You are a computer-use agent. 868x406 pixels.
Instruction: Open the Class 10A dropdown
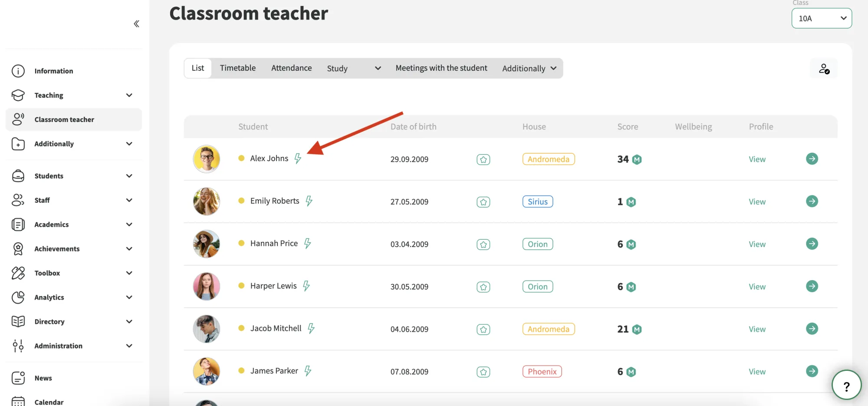pos(822,18)
